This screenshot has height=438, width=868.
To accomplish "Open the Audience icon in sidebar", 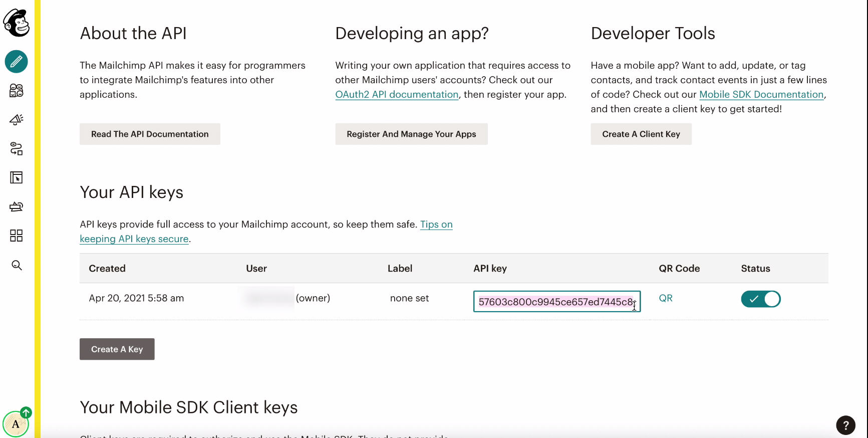I will coord(17,91).
